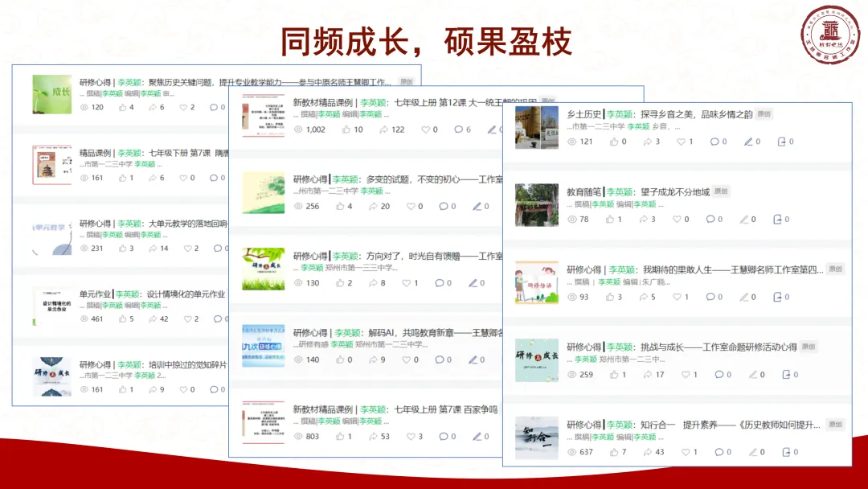Click thumbs-up on 我期待的果敢人生 article
868x489 pixels.
point(609,297)
